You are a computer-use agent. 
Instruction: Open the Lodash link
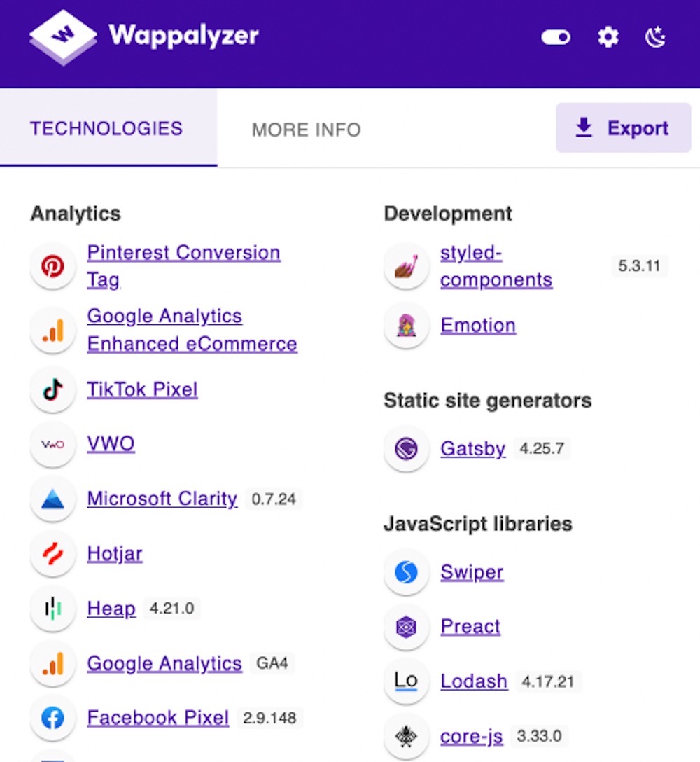[x=474, y=681]
